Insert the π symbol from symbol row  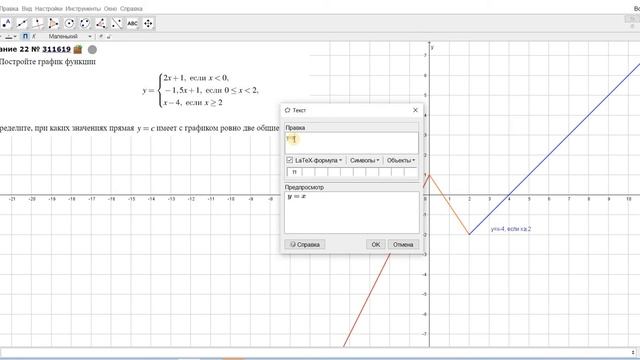[x=294, y=172]
